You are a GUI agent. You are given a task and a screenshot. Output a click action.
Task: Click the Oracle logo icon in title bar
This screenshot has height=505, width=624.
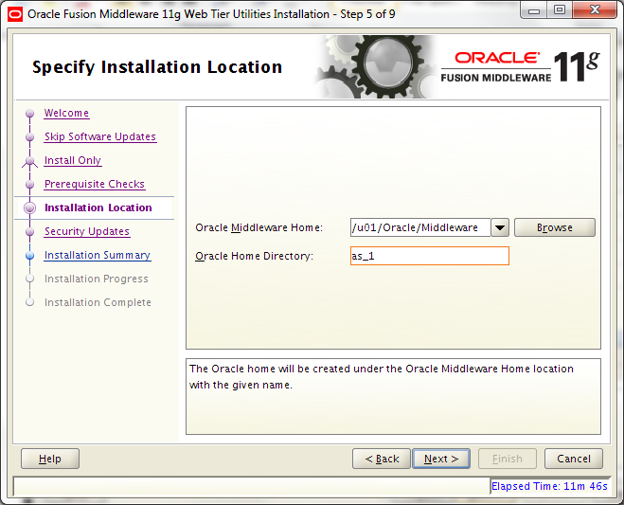[15, 14]
